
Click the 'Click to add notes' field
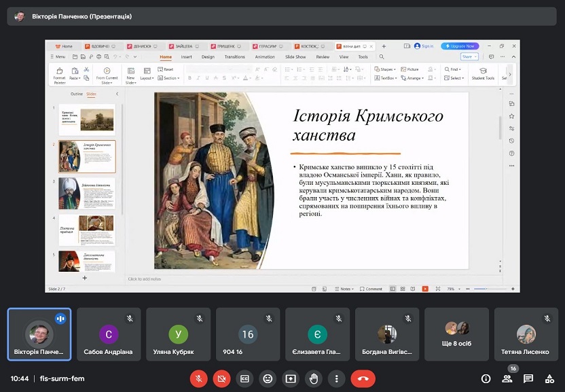click(145, 279)
